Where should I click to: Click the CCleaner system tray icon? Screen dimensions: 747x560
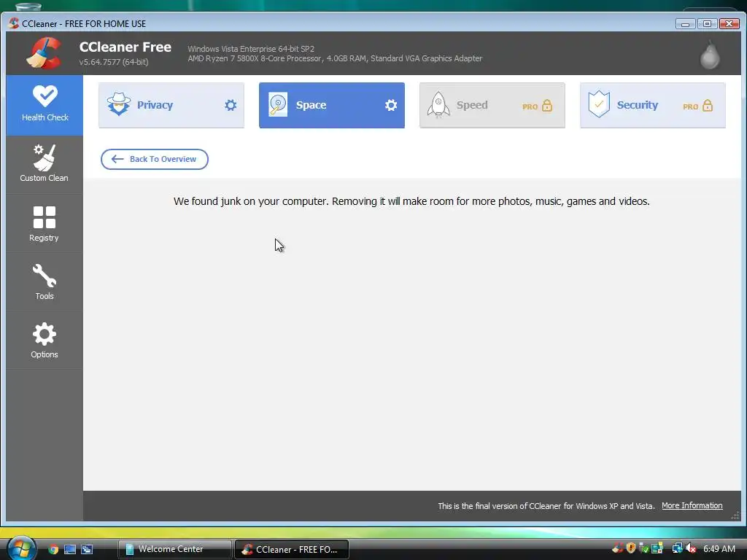point(618,548)
